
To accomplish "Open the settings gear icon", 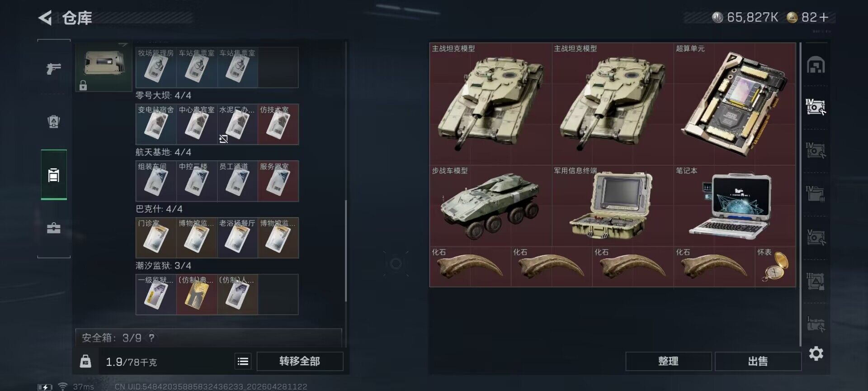I will 816,353.
